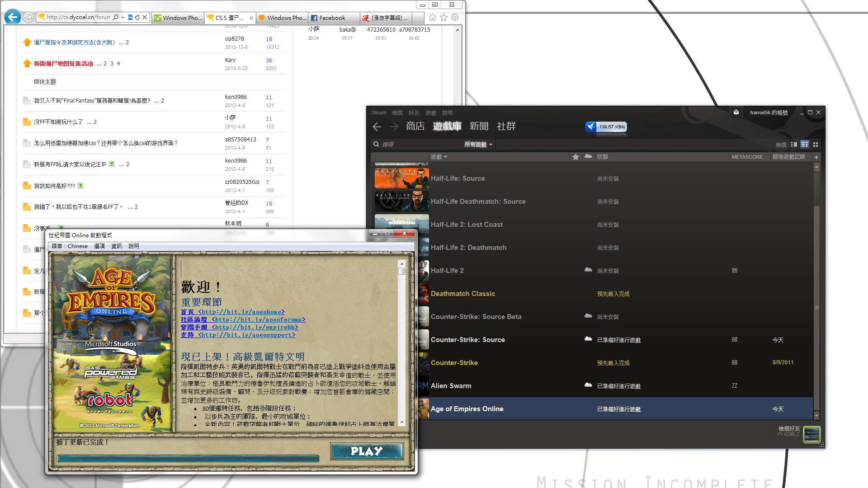Viewport: 868px width, 488px height.
Task: Open the IE tools gear menu
Action: pos(455,17)
